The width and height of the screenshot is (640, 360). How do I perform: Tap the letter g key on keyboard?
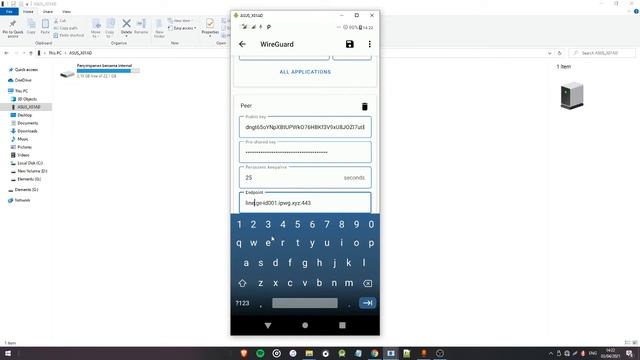click(x=304, y=263)
